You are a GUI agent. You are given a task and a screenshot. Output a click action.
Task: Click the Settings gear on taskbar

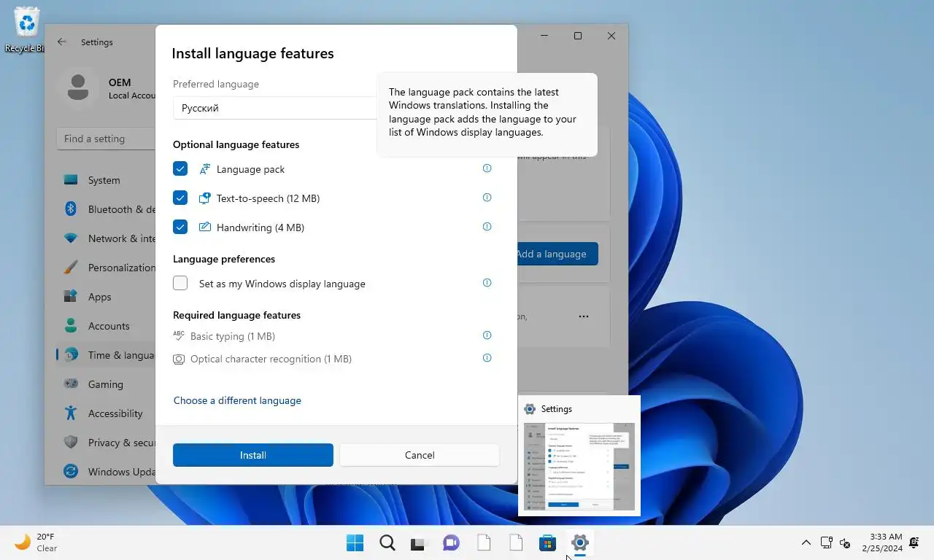(580, 542)
